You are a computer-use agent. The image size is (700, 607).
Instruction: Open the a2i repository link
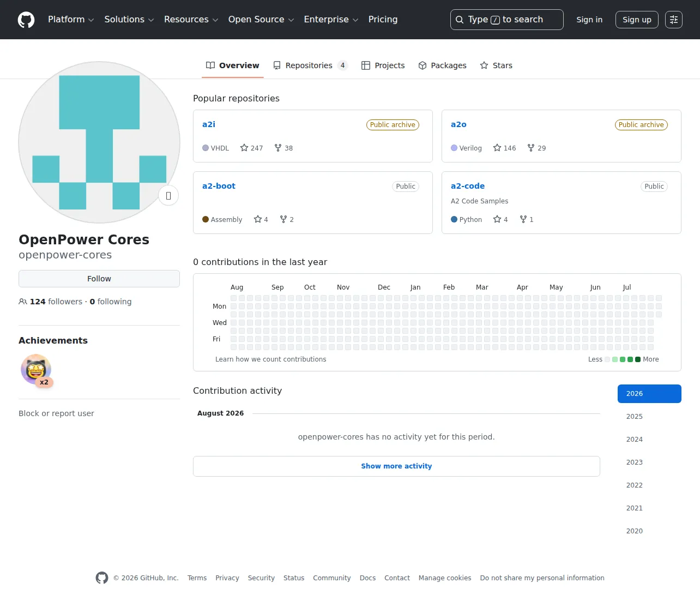[209, 124]
